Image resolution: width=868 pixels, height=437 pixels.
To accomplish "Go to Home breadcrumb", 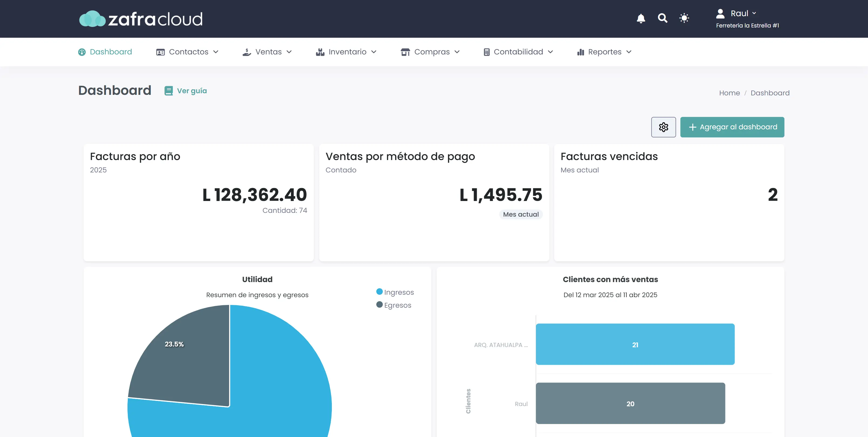I will [729, 93].
